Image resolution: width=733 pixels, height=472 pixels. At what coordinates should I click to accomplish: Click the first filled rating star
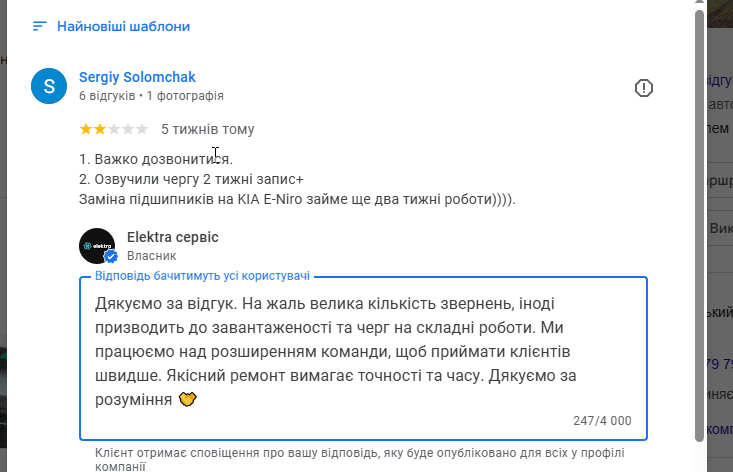(86, 129)
